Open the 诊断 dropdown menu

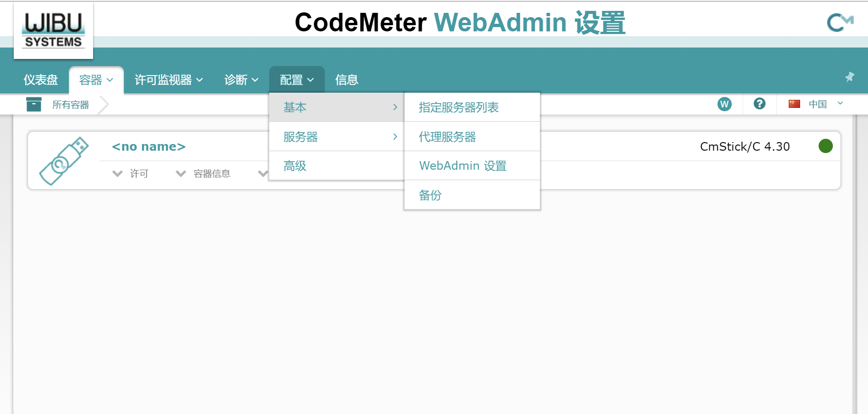pos(241,80)
